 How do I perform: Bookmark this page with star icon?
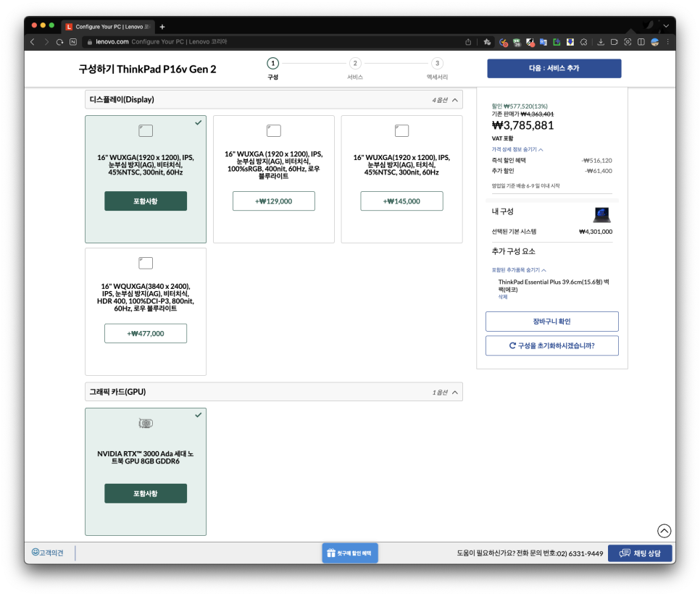(487, 42)
